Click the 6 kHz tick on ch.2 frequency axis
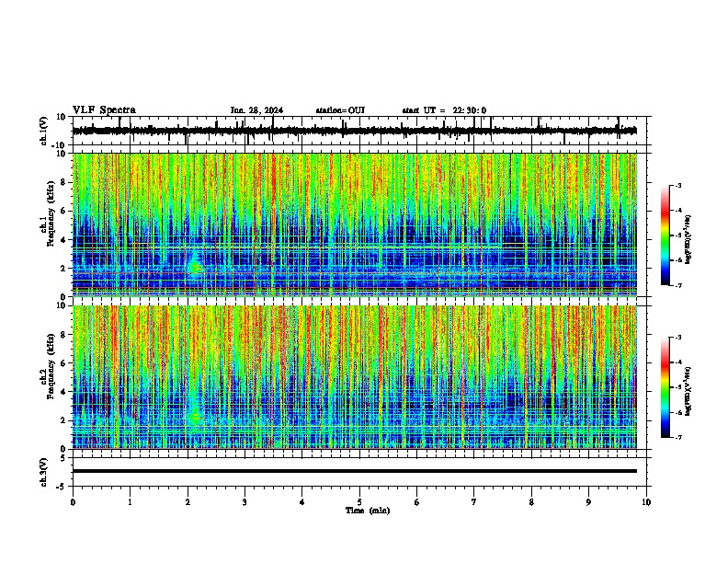The width and height of the screenshot is (728, 563). (x=64, y=362)
